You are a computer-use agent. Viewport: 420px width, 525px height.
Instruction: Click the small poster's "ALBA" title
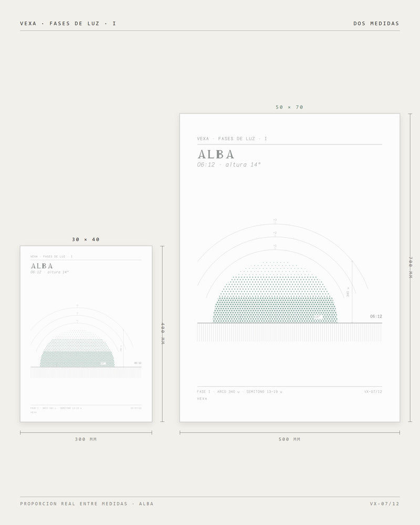coord(42,266)
